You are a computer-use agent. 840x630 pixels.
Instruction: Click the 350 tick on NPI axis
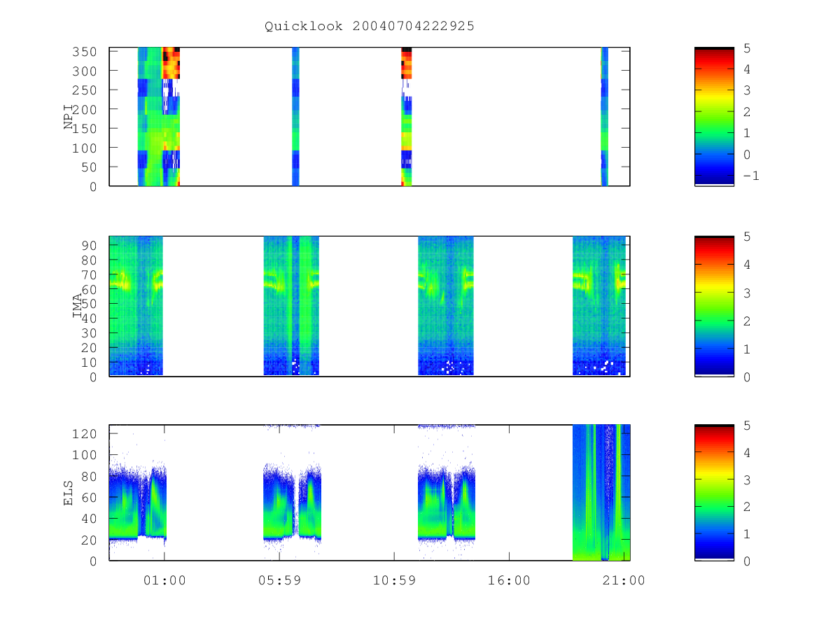(x=85, y=52)
